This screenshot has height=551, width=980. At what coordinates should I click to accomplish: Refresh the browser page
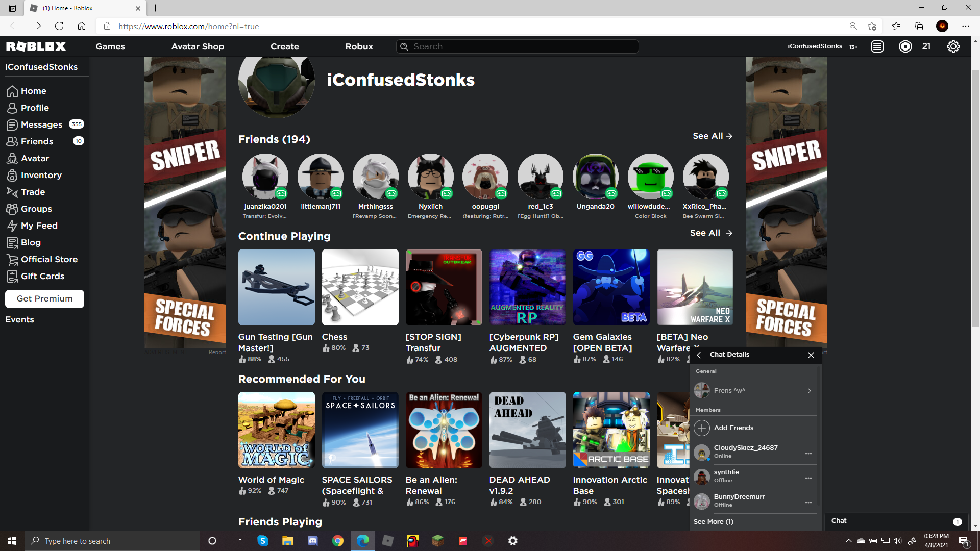(x=59, y=26)
